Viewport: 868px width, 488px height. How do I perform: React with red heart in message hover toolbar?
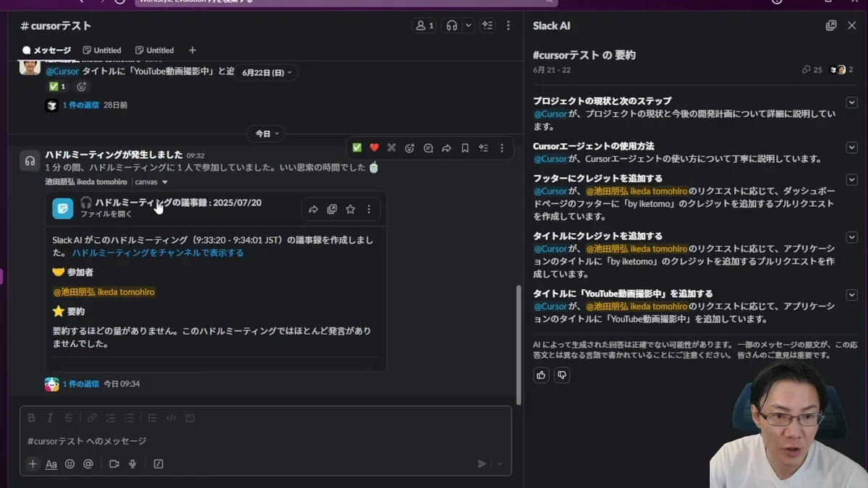tap(374, 147)
